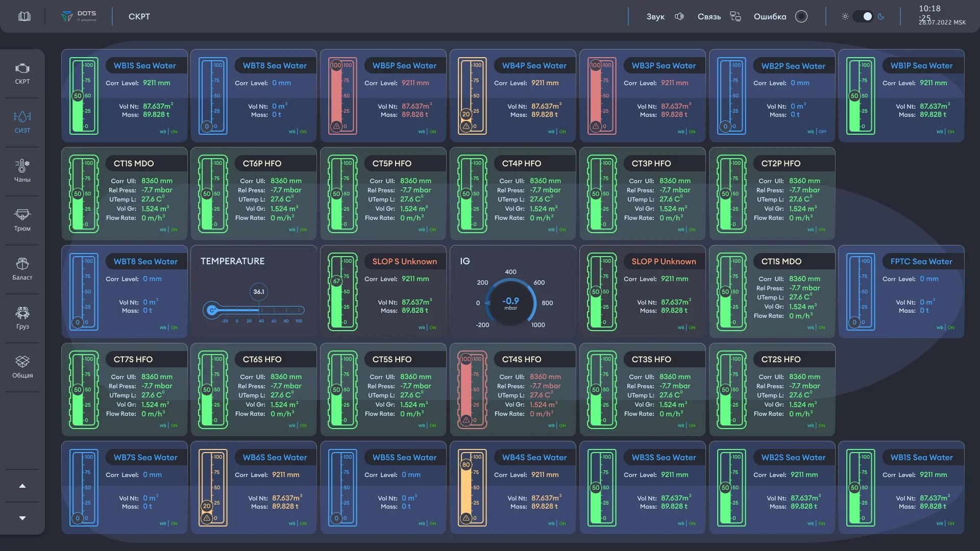Toggle ON status on WB1S Sea Water top card

[x=174, y=132]
